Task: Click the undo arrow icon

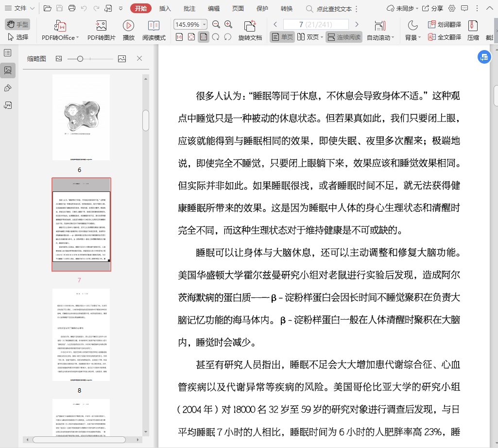Action: pos(84,8)
